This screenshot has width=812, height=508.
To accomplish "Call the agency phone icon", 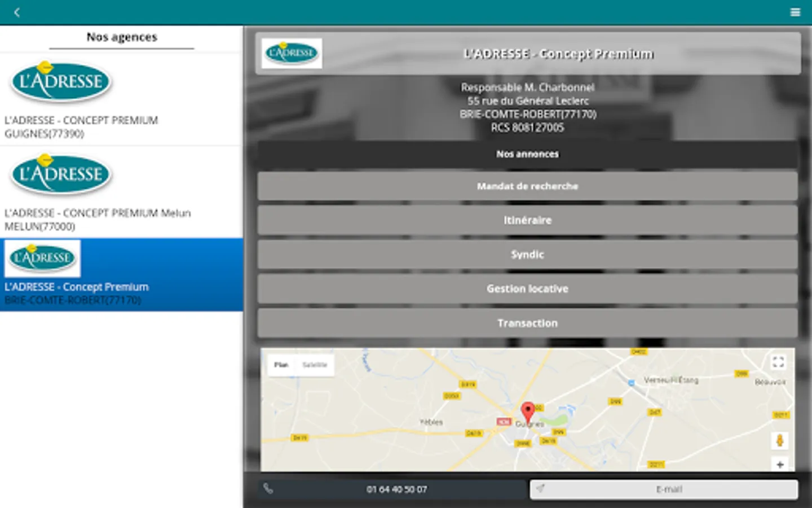I will coord(268,489).
